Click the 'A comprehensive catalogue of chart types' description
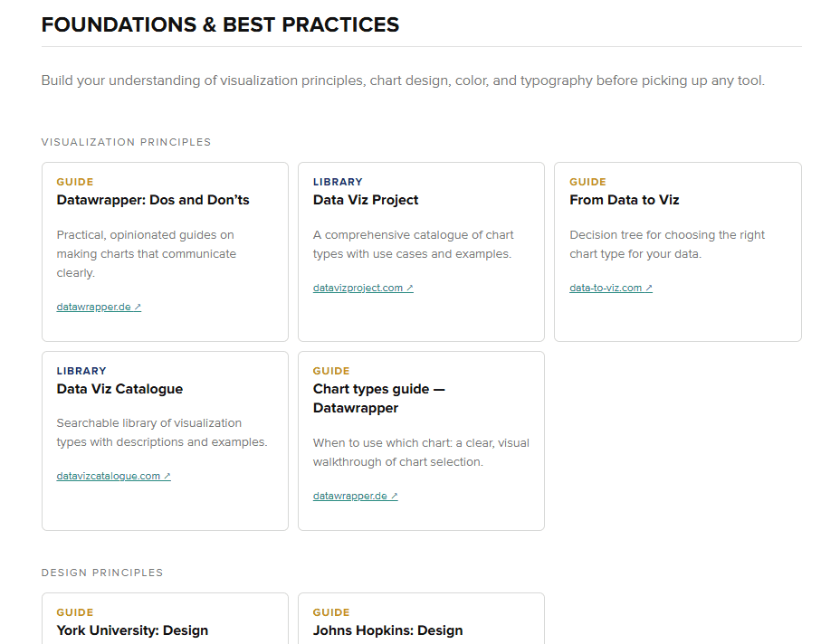This screenshot has width=840, height=644. tap(413, 244)
